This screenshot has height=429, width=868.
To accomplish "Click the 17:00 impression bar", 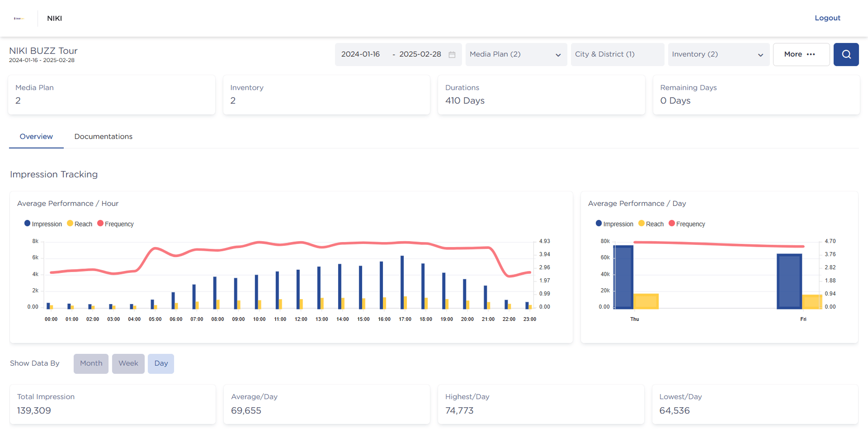I will 402,282.
